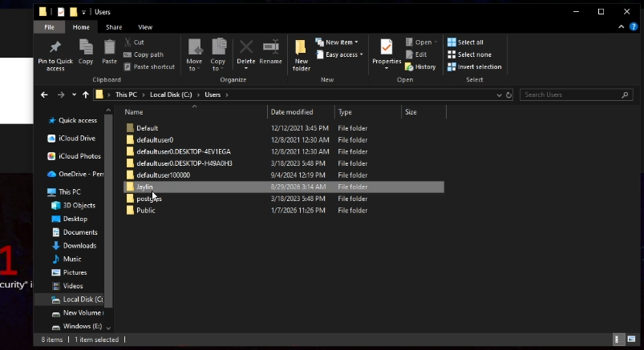This screenshot has height=350, width=644.
Task: Click Pin to Quick access icon
Action: 55,47
